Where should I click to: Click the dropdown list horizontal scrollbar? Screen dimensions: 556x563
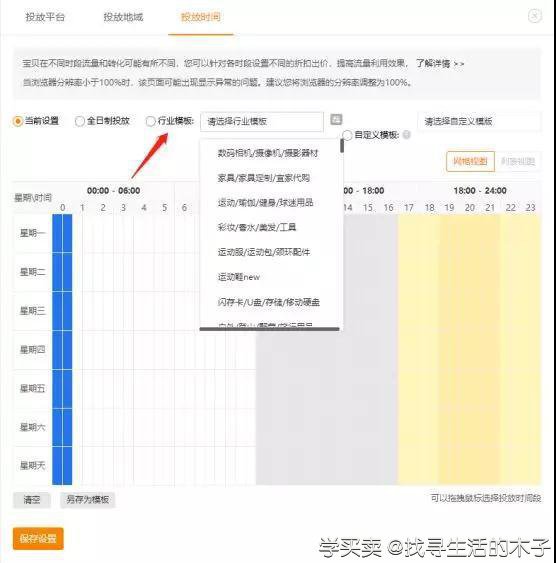(x=269, y=329)
